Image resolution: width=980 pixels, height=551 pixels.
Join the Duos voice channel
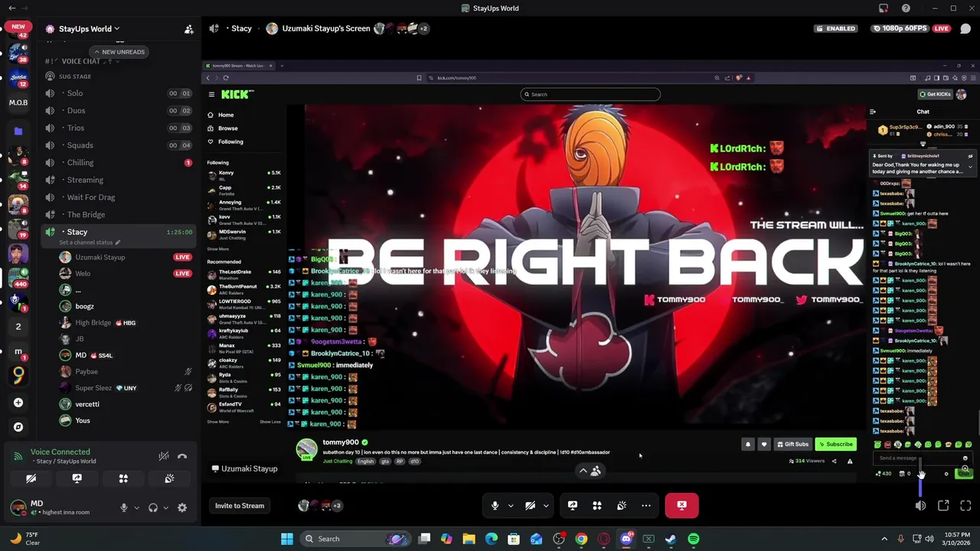(x=119, y=110)
